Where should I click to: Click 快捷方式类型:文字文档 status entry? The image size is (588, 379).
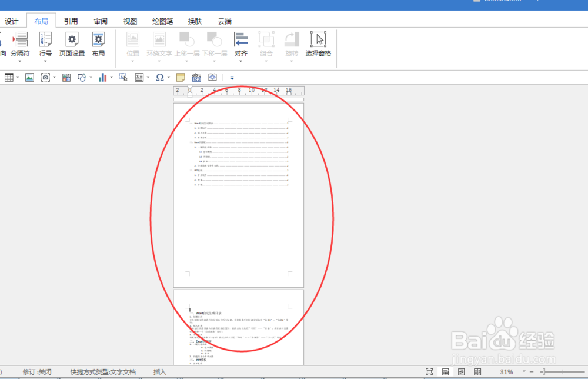[x=103, y=372]
